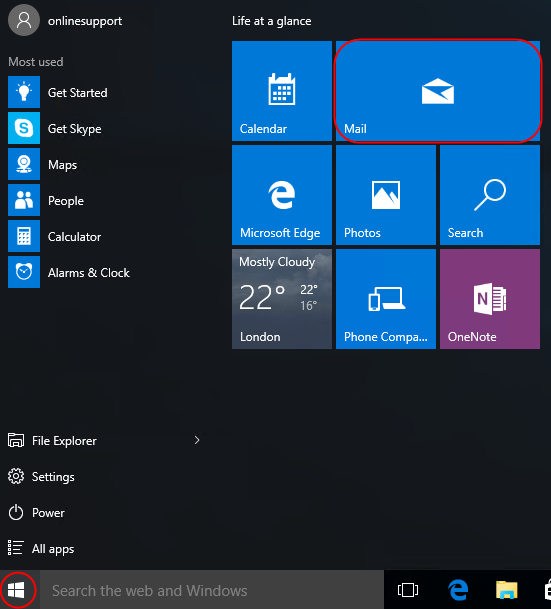Click the Get Skype icon
This screenshot has height=609, width=551.
tap(24, 128)
